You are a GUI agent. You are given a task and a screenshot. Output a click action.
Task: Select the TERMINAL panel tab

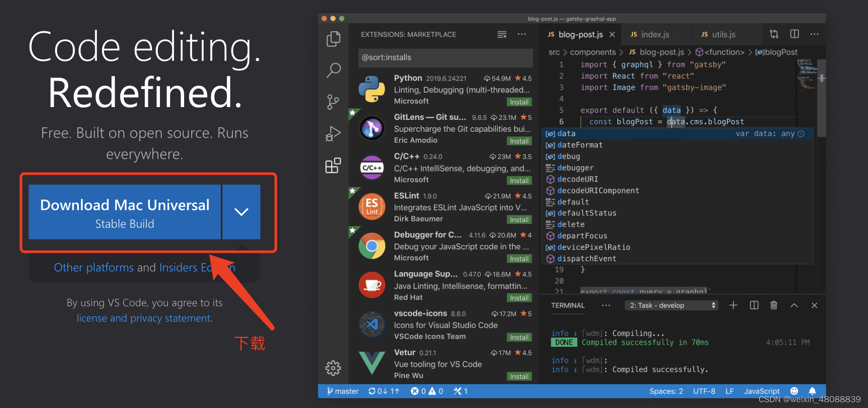[568, 305]
